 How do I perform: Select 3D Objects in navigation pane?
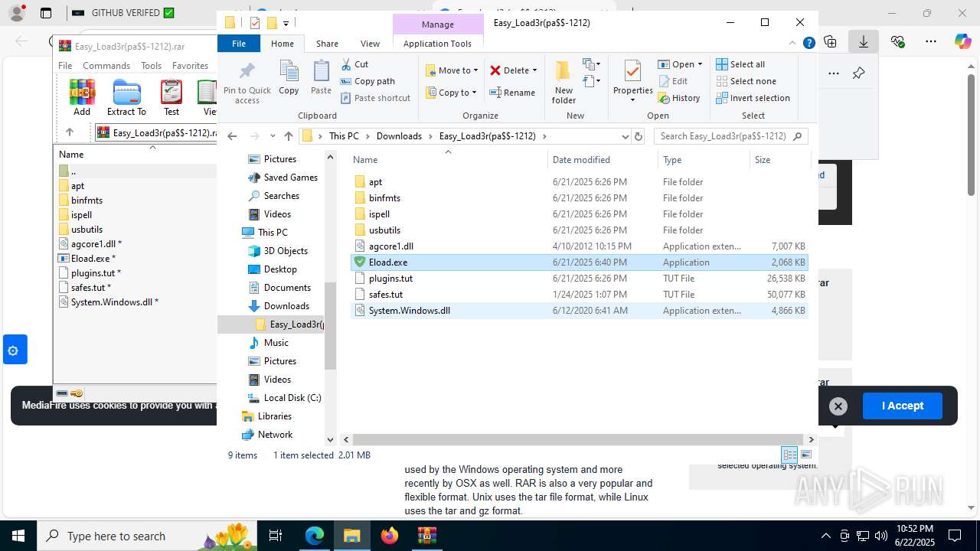286,251
